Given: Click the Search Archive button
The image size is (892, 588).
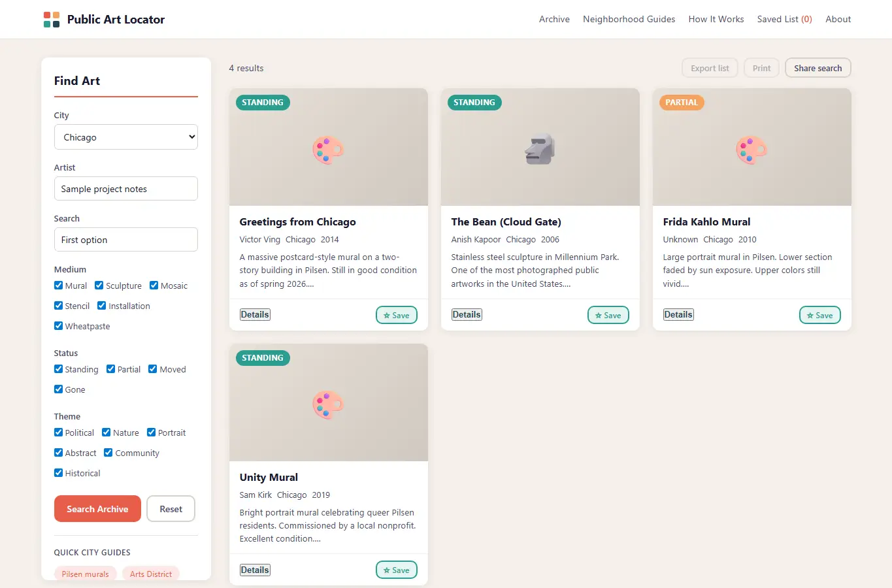Looking at the screenshot, I should click(x=97, y=509).
